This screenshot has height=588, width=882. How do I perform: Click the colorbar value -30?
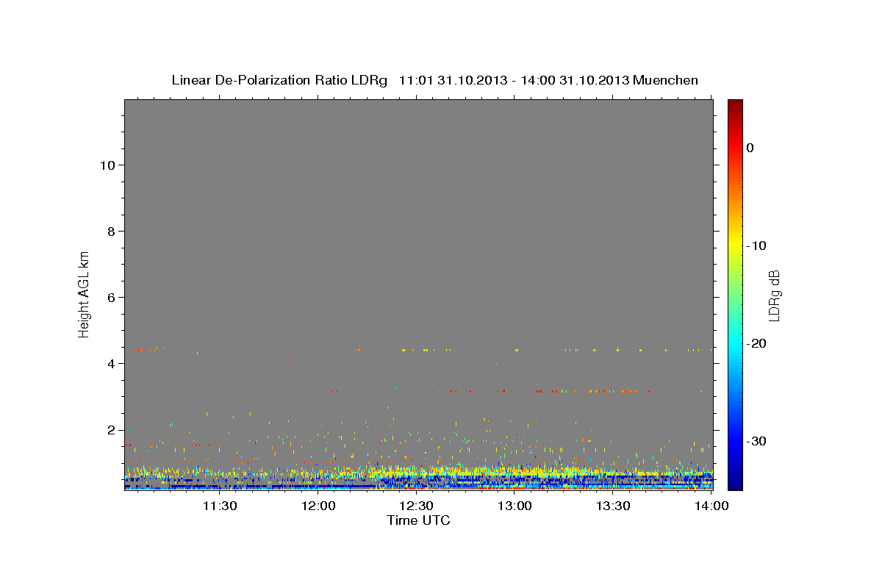click(x=756, y=441)
